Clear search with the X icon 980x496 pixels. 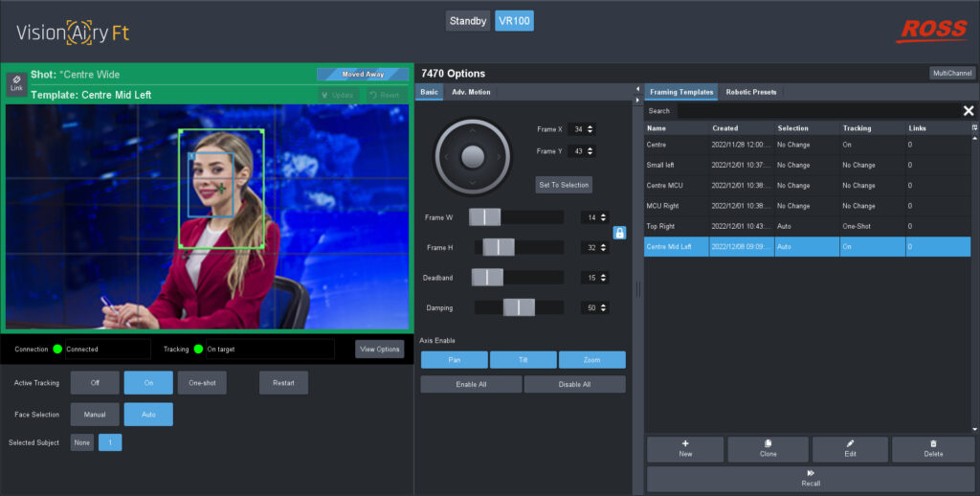click(969, 111)
